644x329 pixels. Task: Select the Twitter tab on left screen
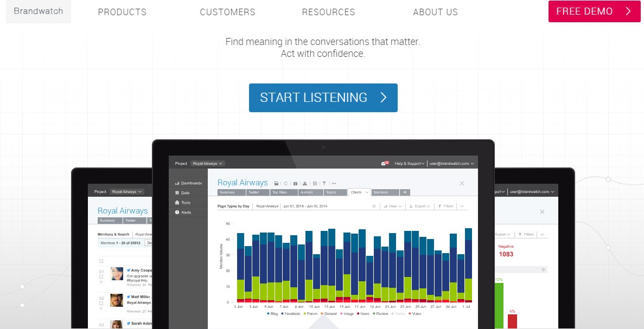[x=135, y=221]
